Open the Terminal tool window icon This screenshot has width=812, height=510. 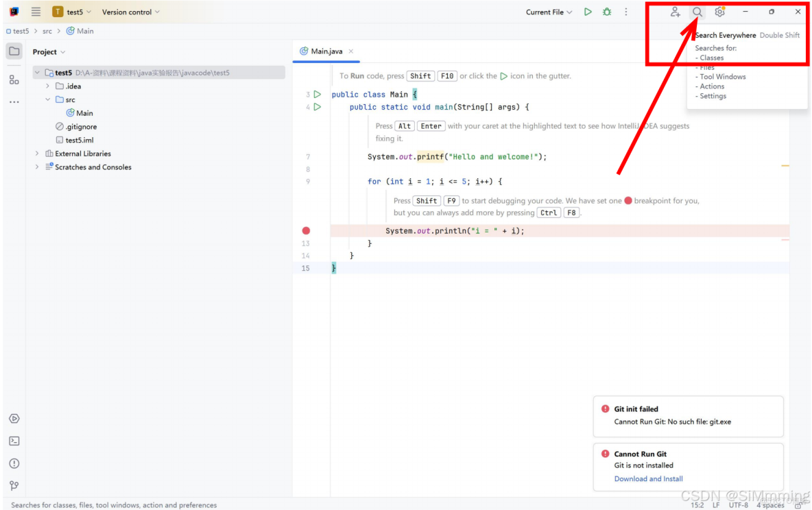(14, 441)
